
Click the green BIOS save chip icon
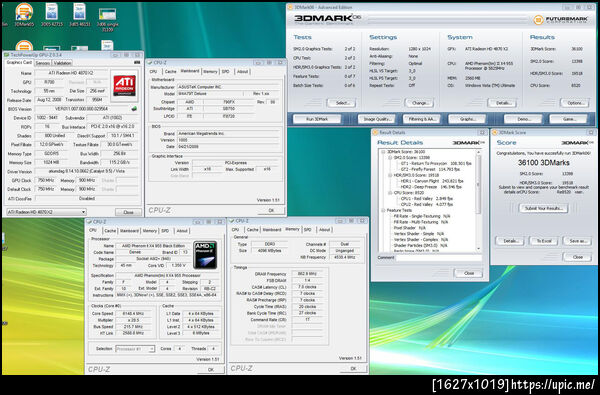coord(134,109)
